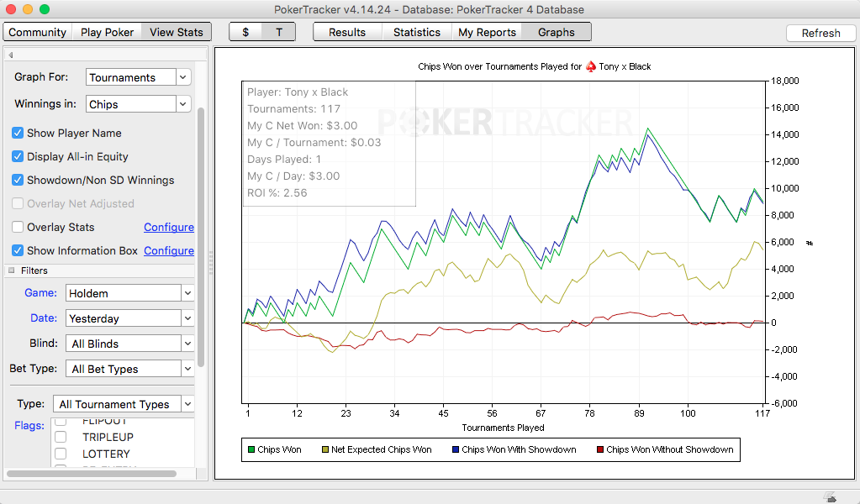This screenshot has width=860, height=504.
Task: Click the sidebar collapse arrow above Graph For
Action: coord(11,55)
